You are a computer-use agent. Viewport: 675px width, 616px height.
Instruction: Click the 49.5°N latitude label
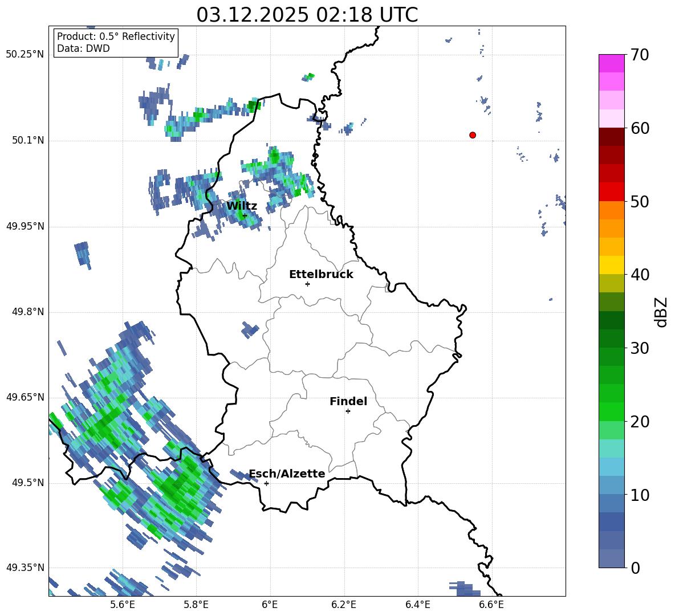[x=28, y=483]
